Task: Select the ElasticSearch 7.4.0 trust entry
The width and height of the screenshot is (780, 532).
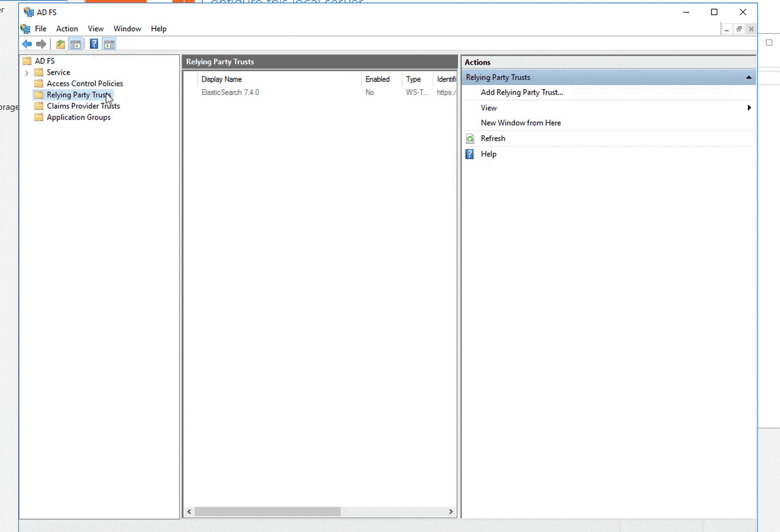Action: (230, 92)
